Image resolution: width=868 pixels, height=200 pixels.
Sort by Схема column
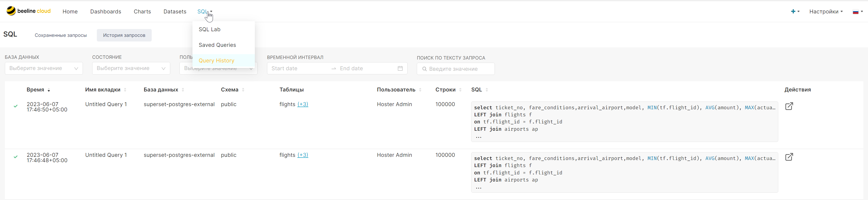(243, 90)
